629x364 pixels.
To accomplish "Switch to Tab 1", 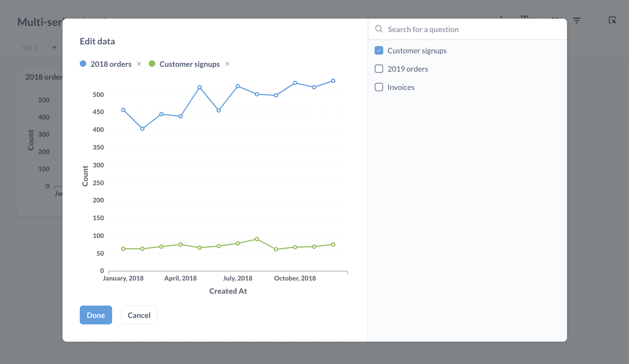I will 29,48.
